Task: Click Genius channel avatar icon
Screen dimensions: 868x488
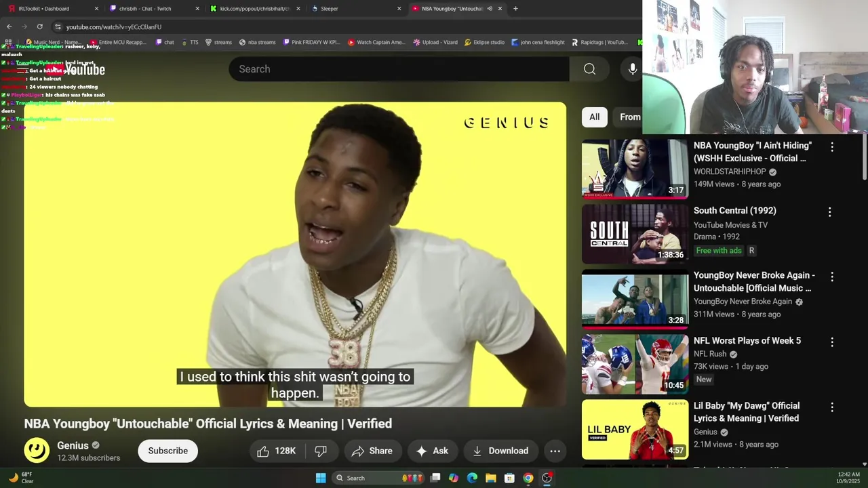Action: (37, 451)
